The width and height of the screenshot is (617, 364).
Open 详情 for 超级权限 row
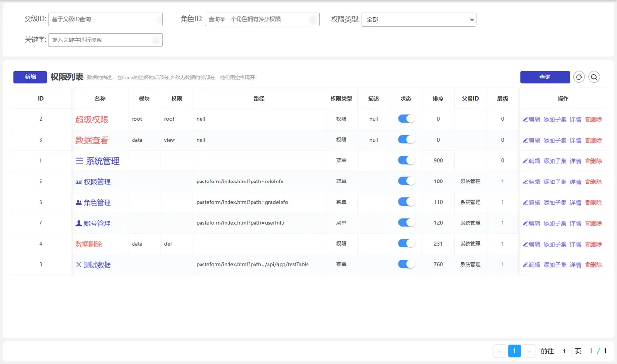tap(576, 119)
